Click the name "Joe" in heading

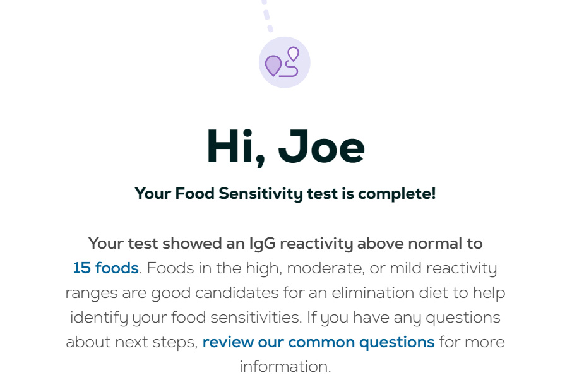321,146
